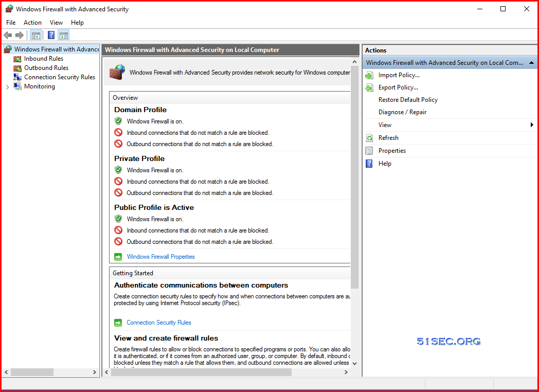Select Monitoring in the tree
The image size is (539, 392).
point(40,86)
